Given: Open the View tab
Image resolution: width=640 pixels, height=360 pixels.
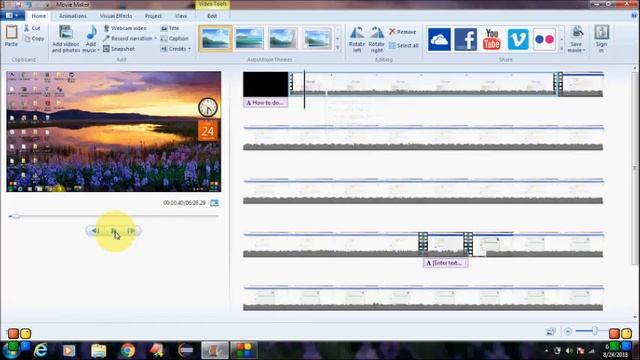Looking at the screenshot, I should click(181, 16).
